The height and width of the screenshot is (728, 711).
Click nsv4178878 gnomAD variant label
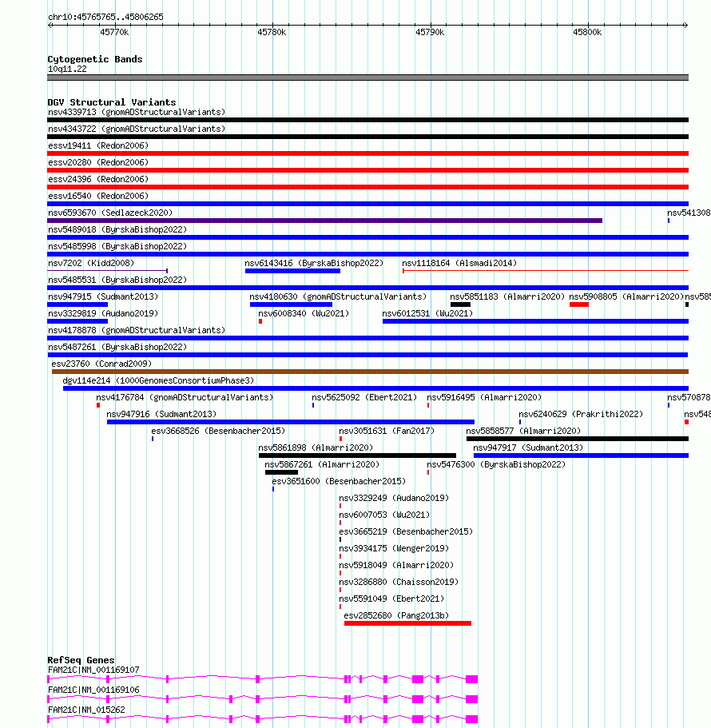(x=137, y=330)
